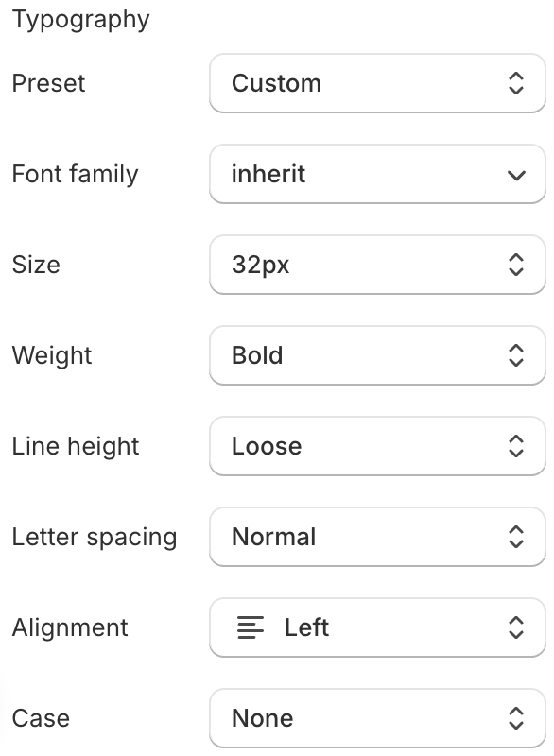Click the left-align lines icon in Alignment
Screen dimensions: 554x756
click(x=251, y=627)
